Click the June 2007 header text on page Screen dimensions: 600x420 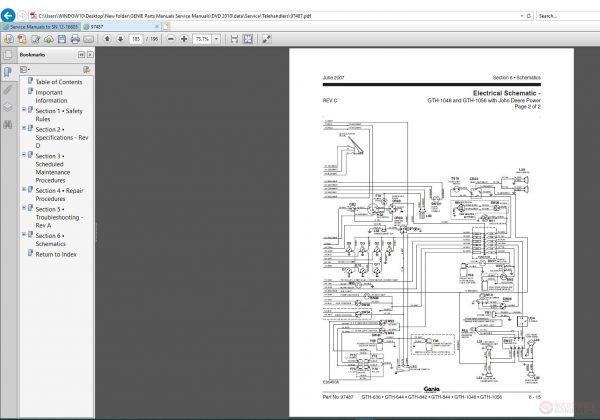pyautogui.click(x=333, y=78)
